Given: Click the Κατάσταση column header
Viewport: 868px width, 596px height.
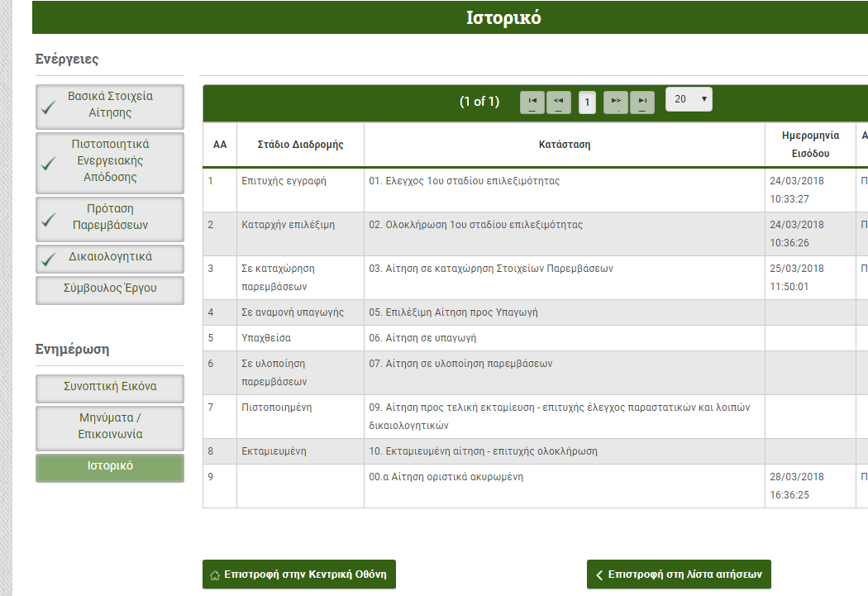Looking at the screenshot, I should point(565,145).
